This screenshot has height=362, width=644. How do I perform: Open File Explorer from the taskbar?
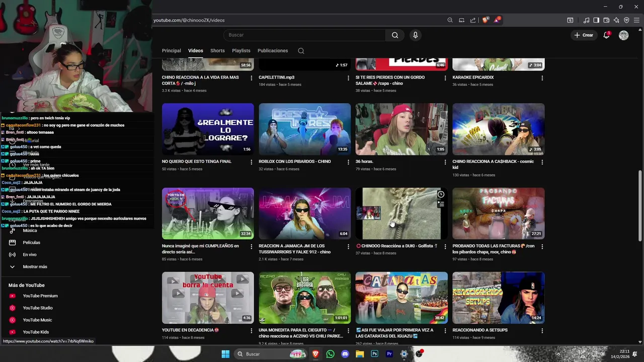360,354
